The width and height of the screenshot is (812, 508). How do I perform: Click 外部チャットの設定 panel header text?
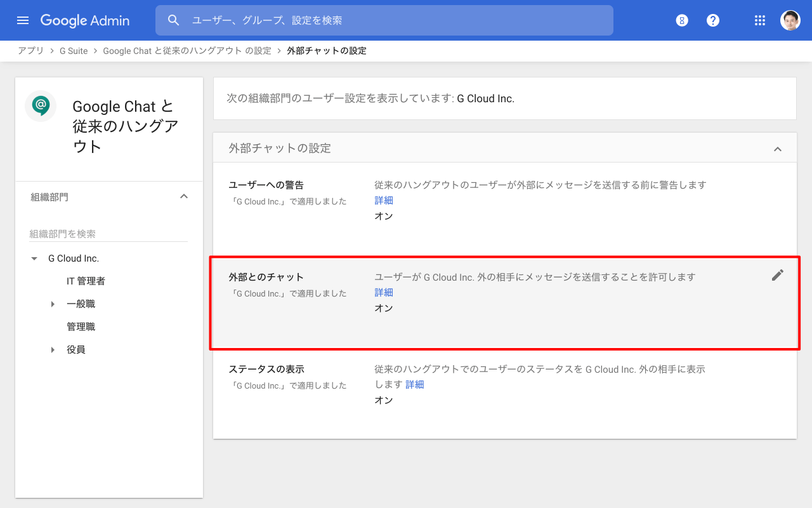(x=280, y=149)
